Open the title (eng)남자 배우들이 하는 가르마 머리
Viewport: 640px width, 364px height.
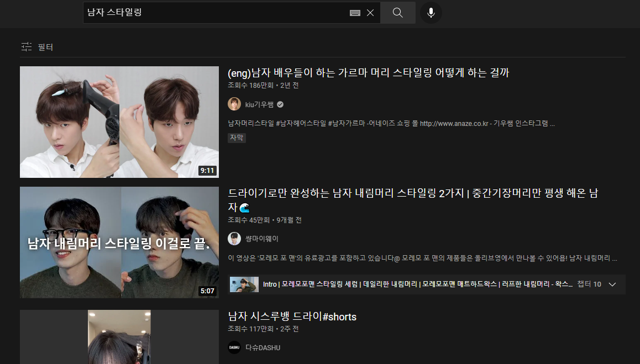click(x=368, y=73)
